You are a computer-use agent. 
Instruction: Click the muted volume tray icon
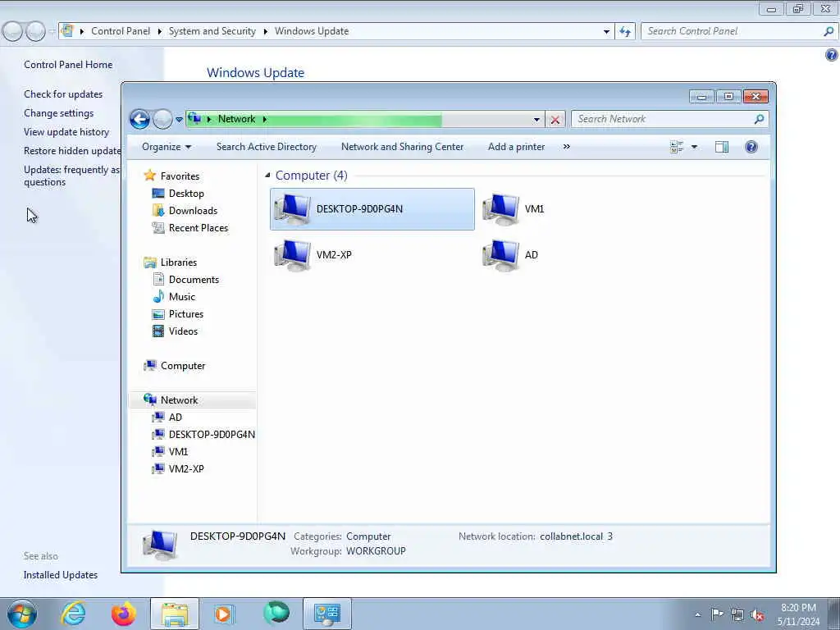point(757,615)
